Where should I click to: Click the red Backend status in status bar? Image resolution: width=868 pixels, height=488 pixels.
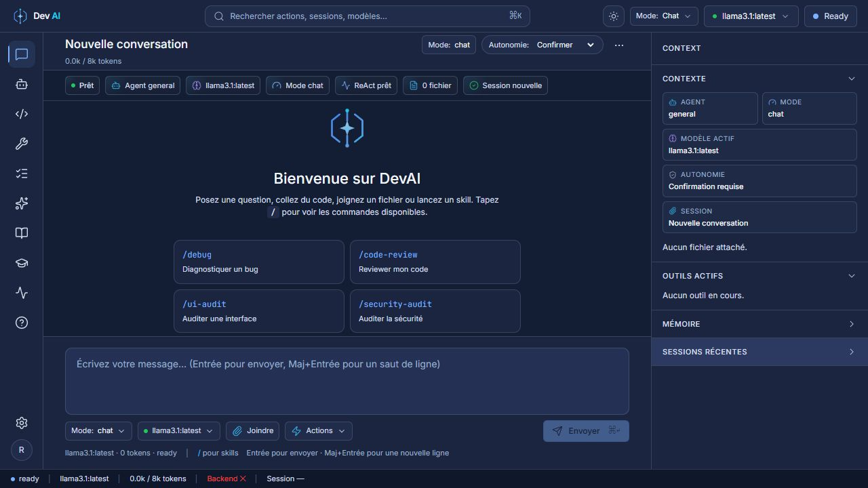coord(226,479)
